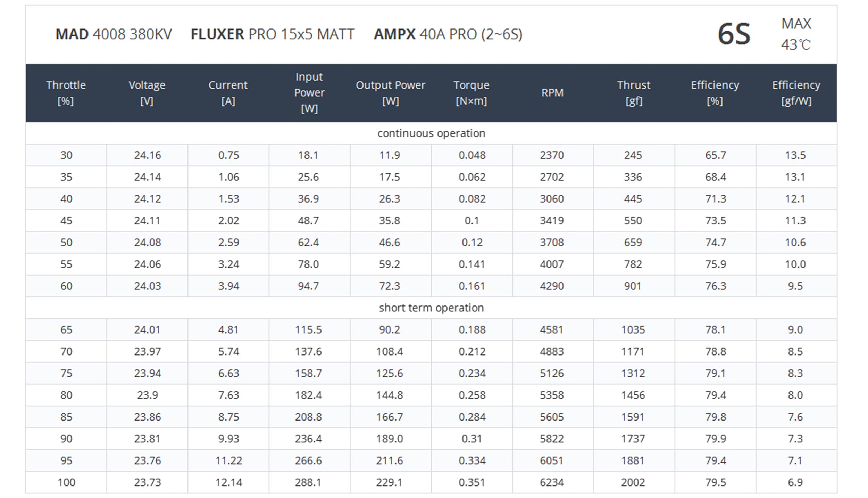Screen dimensions: 868x498
Task: Click the FLUXER PRO 15x5 MATT label
Action: pyautogui.click(x=273, y=34)
